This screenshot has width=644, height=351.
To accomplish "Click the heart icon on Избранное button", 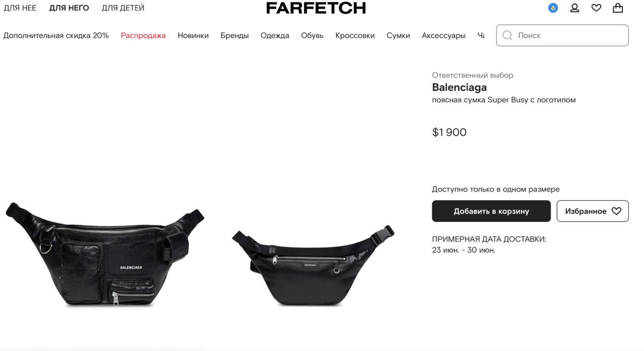I will tap(616, 211).
